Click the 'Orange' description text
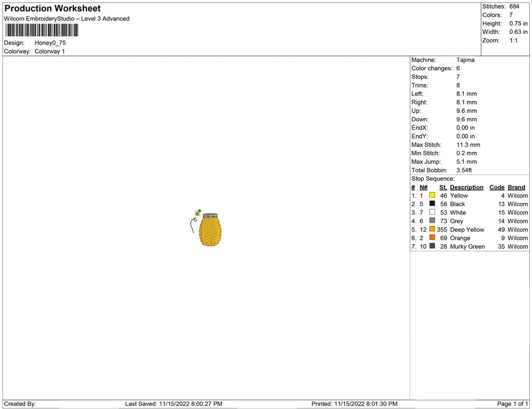The width and height of the screenshot is (532, 409). tap(460, 238)
